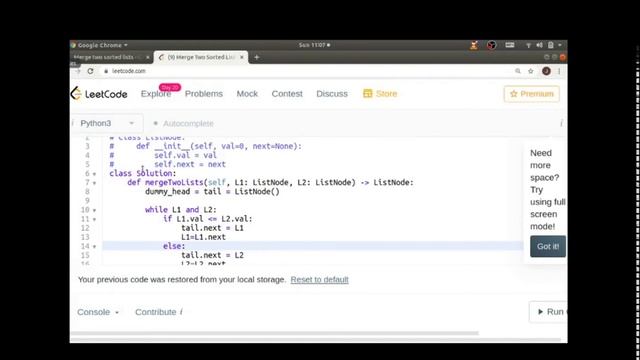This screenshot has height=360, width=640.
Task: Collapse the code fold at line 10
Action: click(x=95, y=210)
